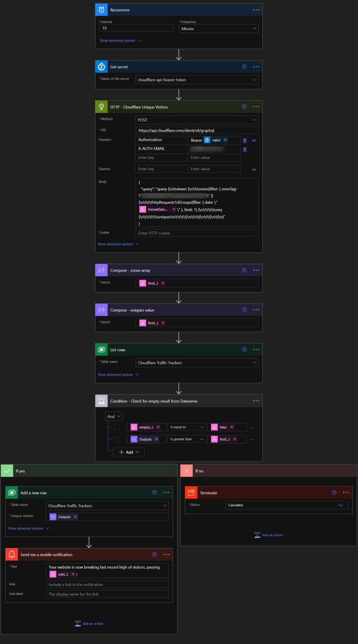Open the Recurrence ellipsis menu
The image size is (358, 644).
coord(256,10)
